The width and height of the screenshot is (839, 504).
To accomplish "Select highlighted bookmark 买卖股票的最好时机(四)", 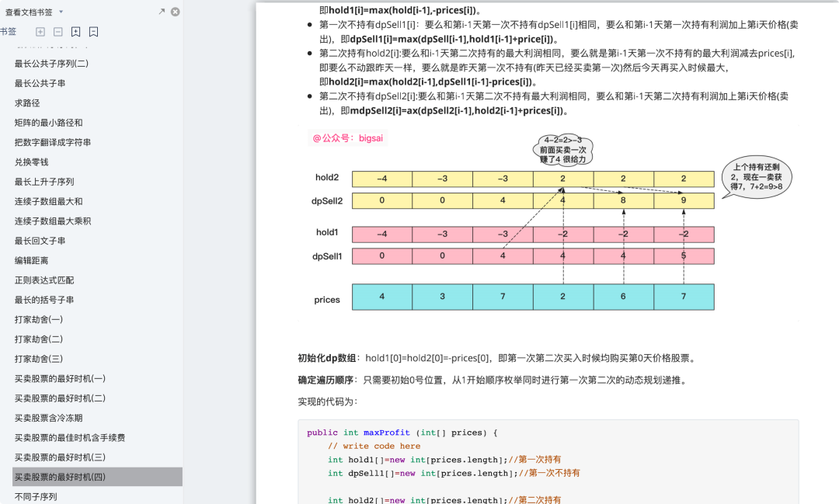I will pyautogui.click(x=97, y=478).
